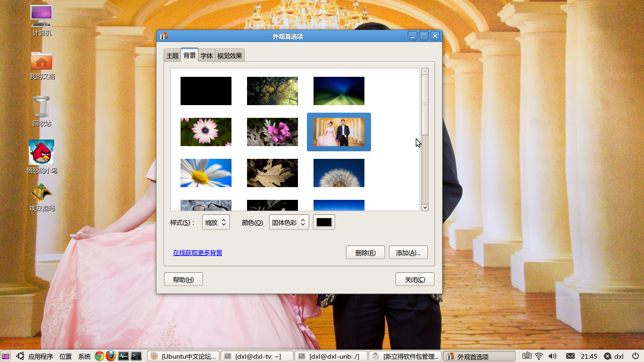Image resolution: width=644 pixels, height=362 pixels.
Task: Click the black color swatch button
Action: (324, 222)
